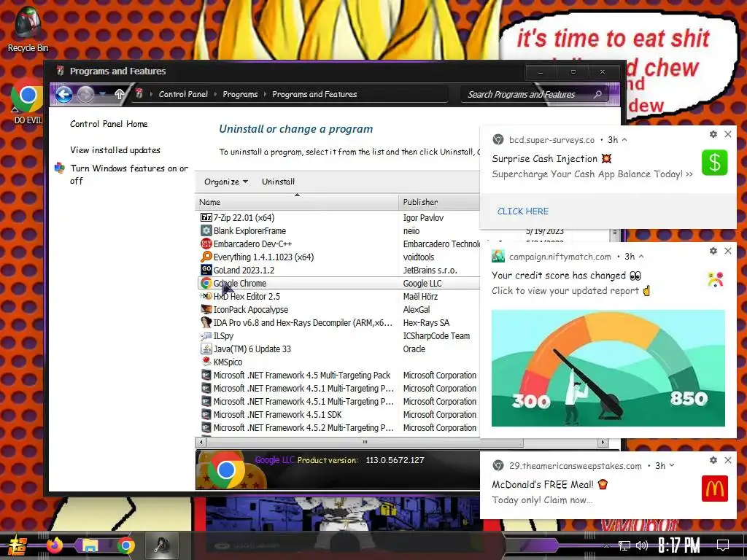Image resolution: width=747 pixels, height=560 pixels.
Task: Dismiss the credit score notification
Action: 728,251
